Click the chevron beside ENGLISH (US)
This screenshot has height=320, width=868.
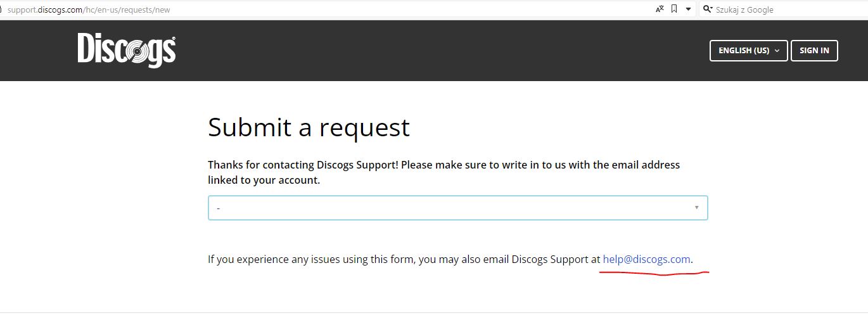tap(777, 51)
